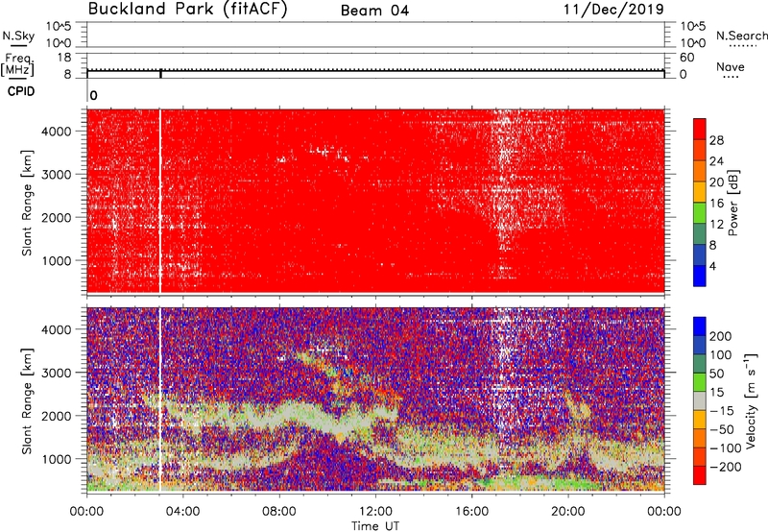Image resolution: width=768 pixels, height=532 pixels.
Task: Click the Nave legend label
Action: 731,66
